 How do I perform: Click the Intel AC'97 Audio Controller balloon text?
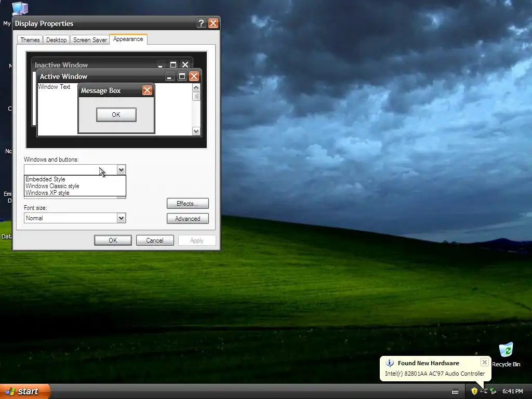coord(435,374)
